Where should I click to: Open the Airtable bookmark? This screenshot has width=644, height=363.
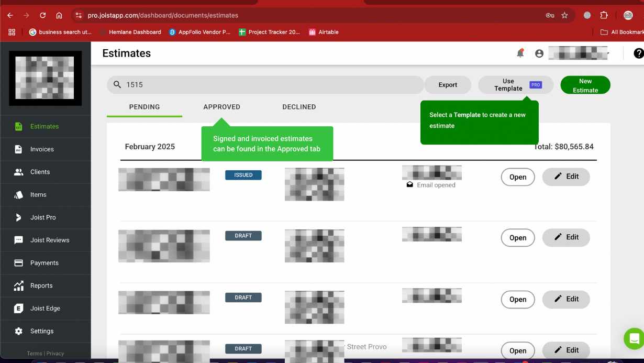[x=324, y=32]
